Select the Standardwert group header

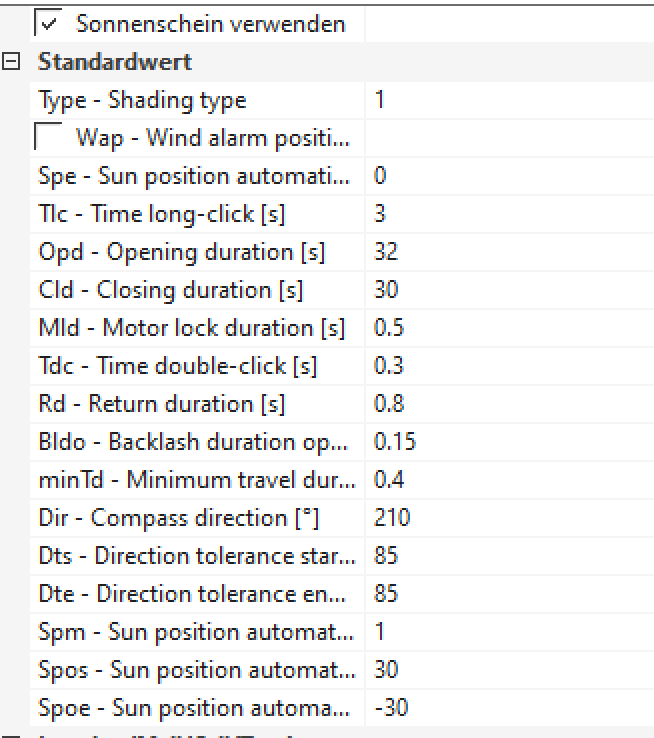(x=115, y=62)
